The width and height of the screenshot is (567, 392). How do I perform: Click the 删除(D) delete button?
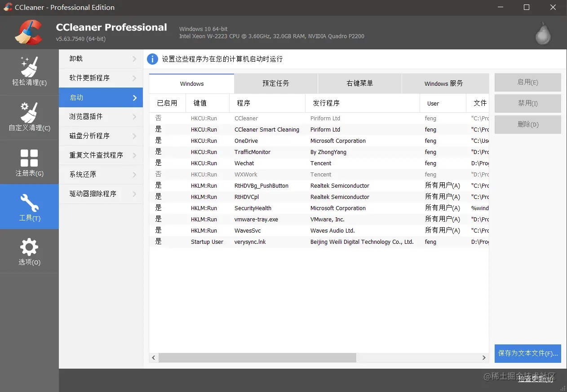[528, 124]
